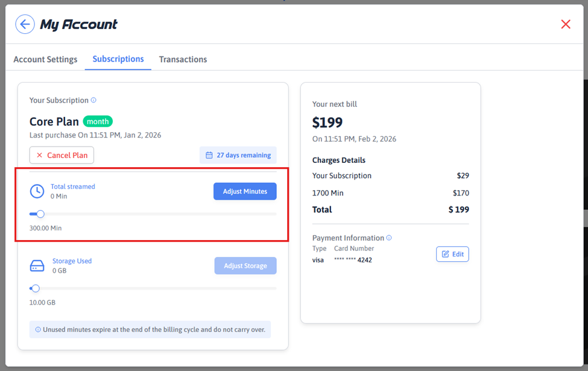Click the storage drive icon

coord(37,266)
